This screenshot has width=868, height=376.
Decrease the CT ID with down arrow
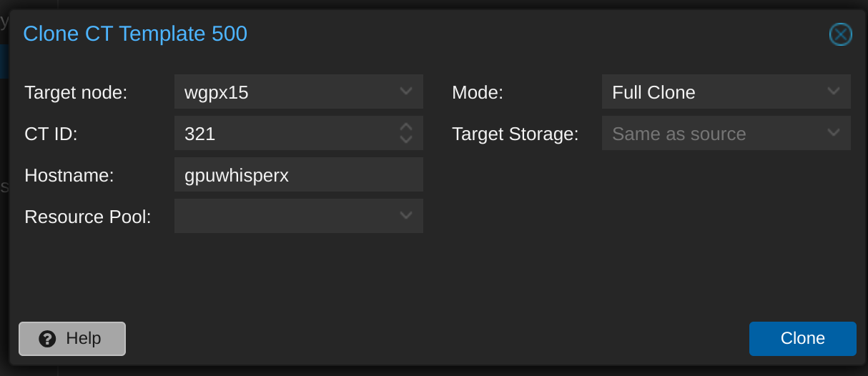click(x=406, y=139)
